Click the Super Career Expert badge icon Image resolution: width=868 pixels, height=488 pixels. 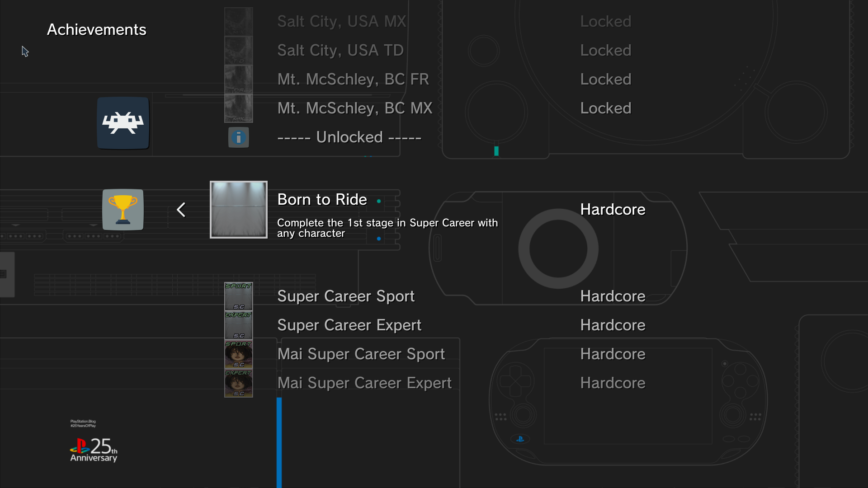tap(239, 325)
